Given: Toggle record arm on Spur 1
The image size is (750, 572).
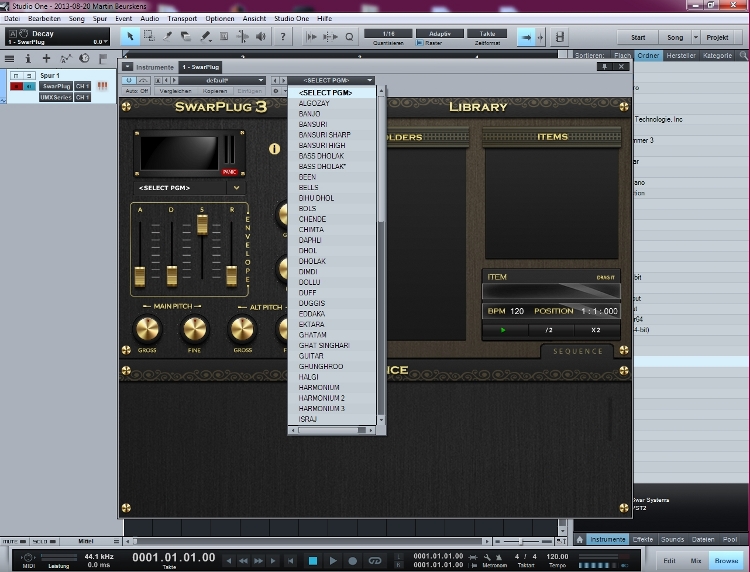Looking at the screenshot, I should point(16,86).
